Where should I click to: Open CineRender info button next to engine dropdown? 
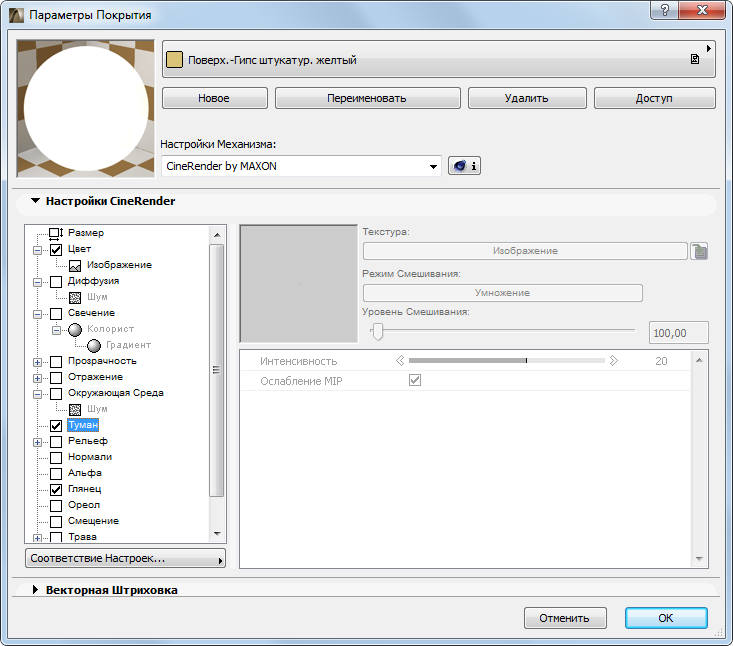(x=464, y=166)
